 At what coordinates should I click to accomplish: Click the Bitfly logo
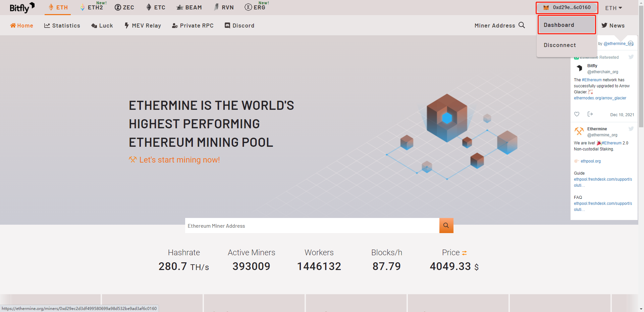(22, 7)
